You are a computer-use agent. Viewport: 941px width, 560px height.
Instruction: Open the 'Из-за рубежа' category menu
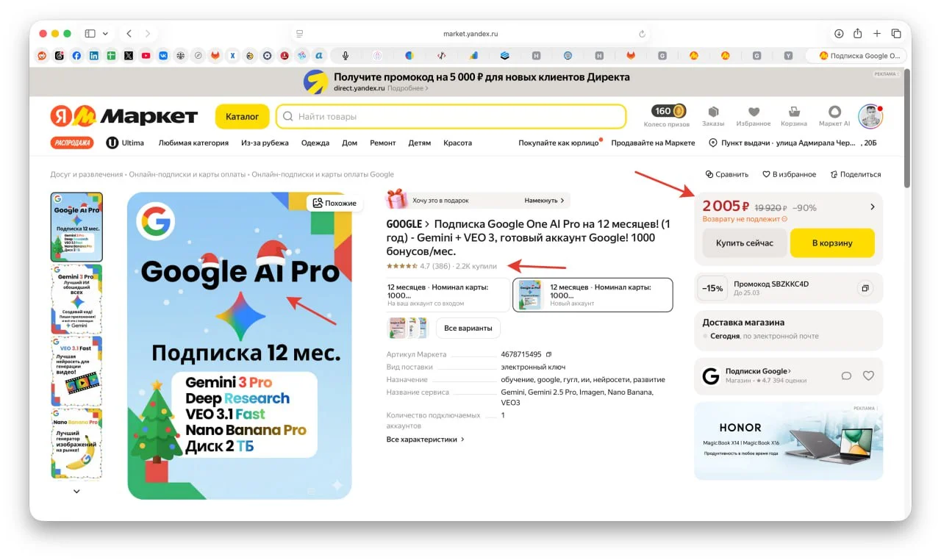point(265,143)
